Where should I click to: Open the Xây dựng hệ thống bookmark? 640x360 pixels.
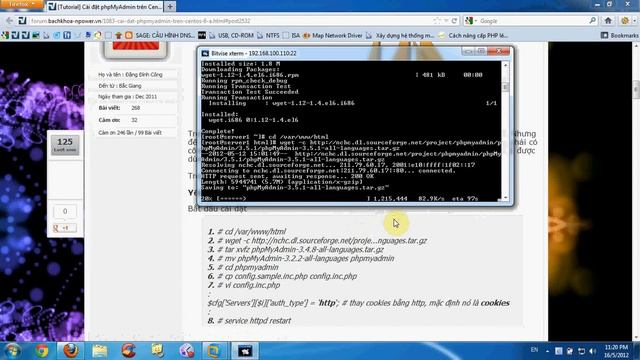point(400,36)
